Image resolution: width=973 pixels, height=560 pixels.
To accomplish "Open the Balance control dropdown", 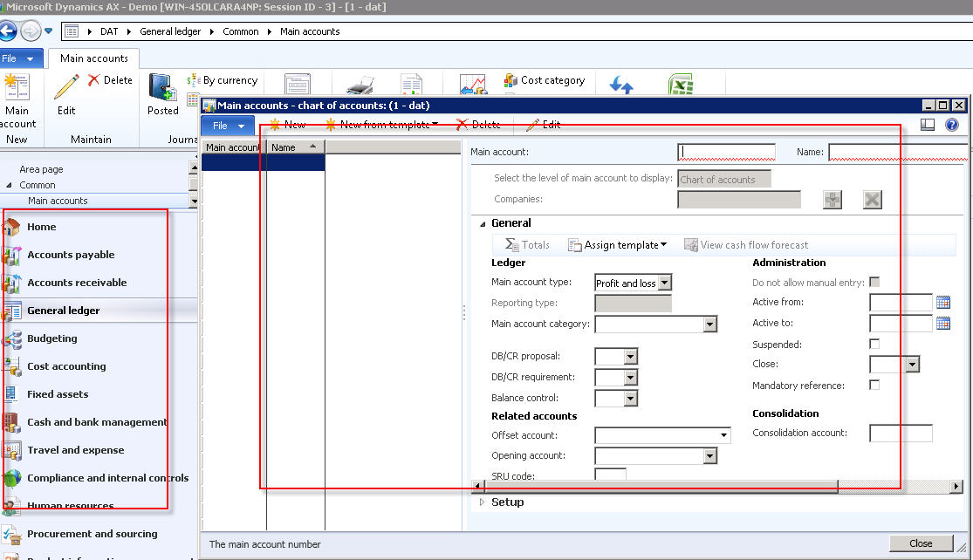I will [x=630, y=398].
